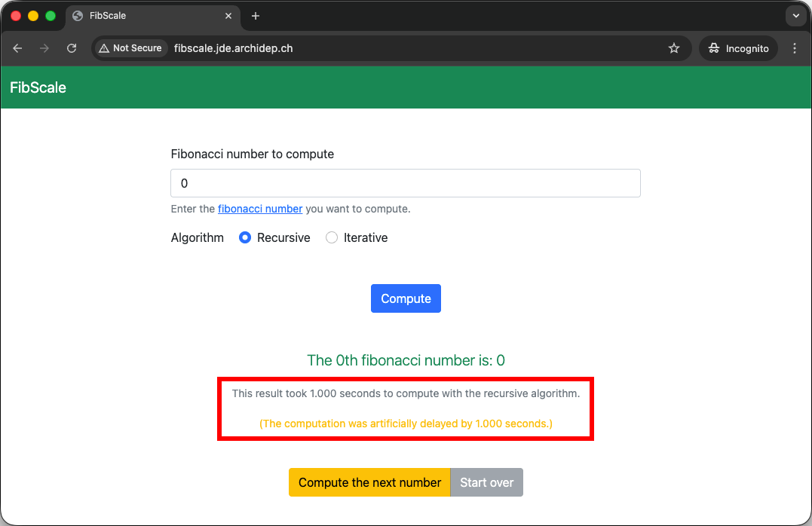Screen dimensions: 812x526
Task: Click the Incognito profile badge
Action: (739, 48)
